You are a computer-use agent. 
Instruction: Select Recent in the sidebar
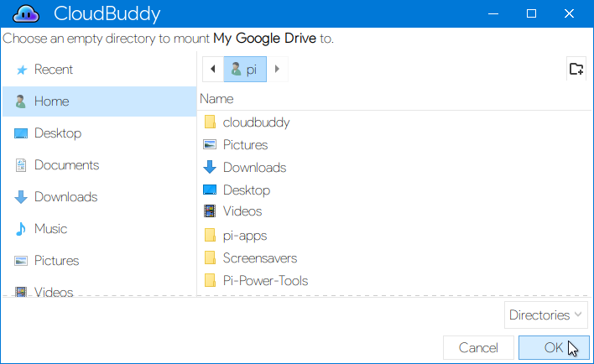[x=54, y=70]
